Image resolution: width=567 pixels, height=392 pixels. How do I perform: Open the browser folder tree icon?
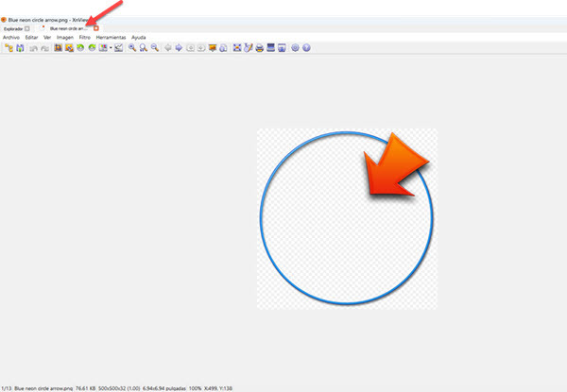[x=9, y=48]
